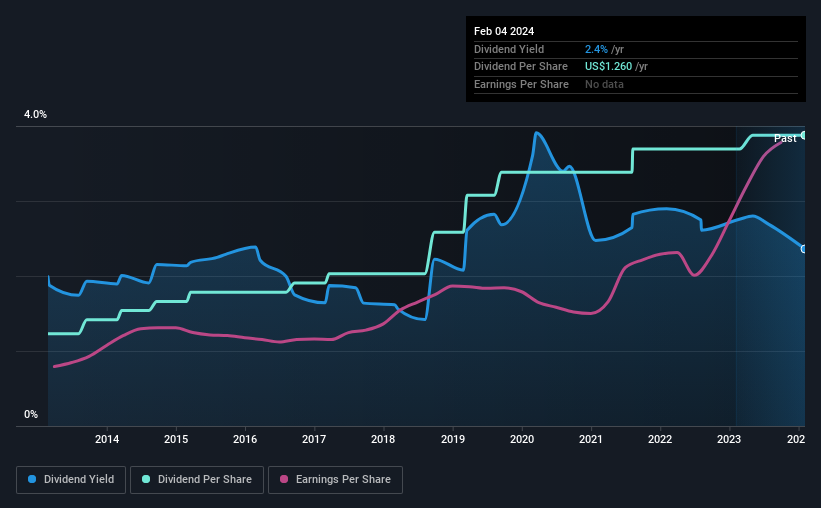
Task: Click the teal endpoint marker of Dividend Per Share line
Action: tap(803, 135)
